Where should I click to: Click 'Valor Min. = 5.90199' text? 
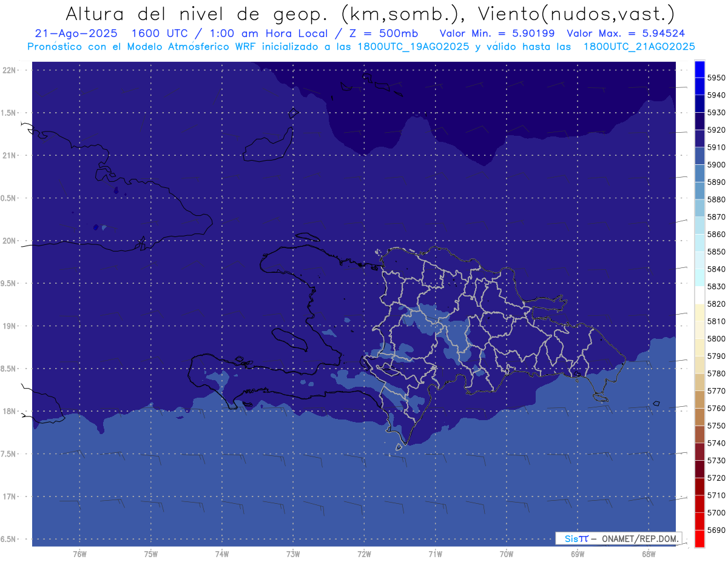pyautogui.click(x=497, y=34)
